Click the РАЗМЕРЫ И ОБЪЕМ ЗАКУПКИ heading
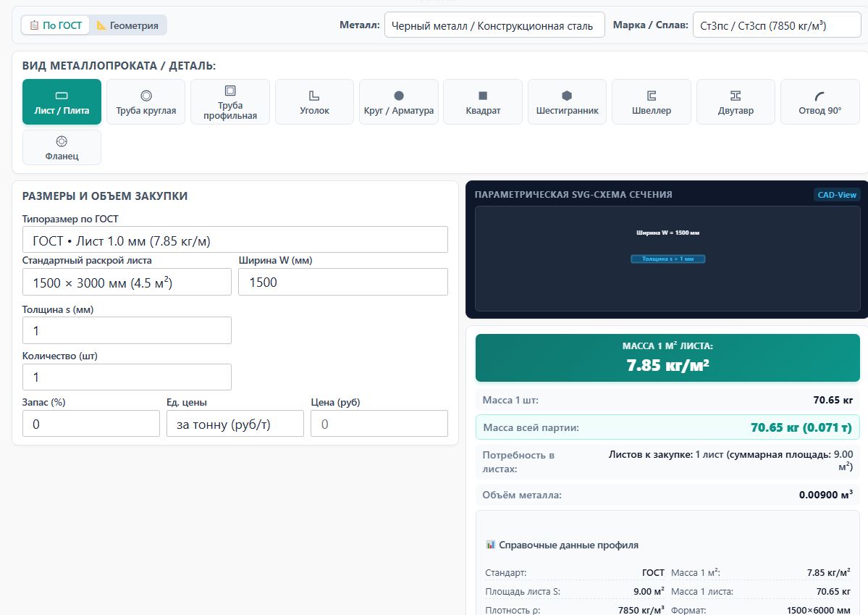 coord(105,196)
